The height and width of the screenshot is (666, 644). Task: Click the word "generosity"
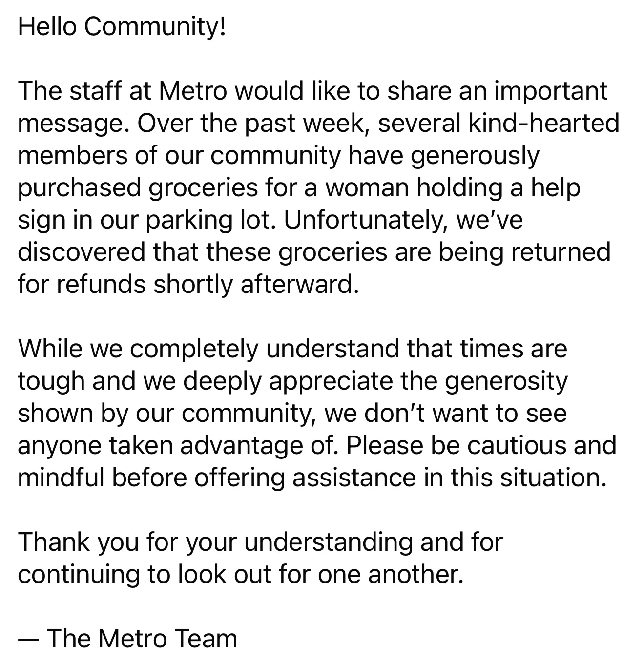[506, 381]
